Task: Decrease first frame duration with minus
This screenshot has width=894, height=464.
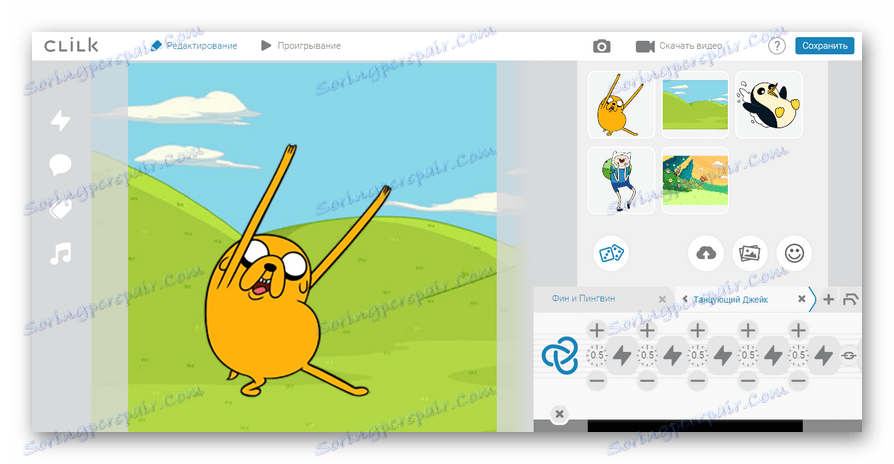Action: pyautogui.click(x=596, y=381)
